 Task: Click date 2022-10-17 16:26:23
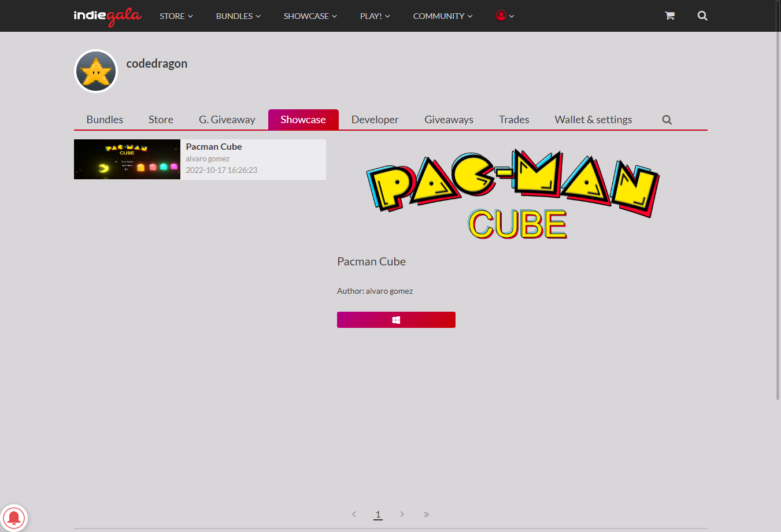(x=221, y=170)
